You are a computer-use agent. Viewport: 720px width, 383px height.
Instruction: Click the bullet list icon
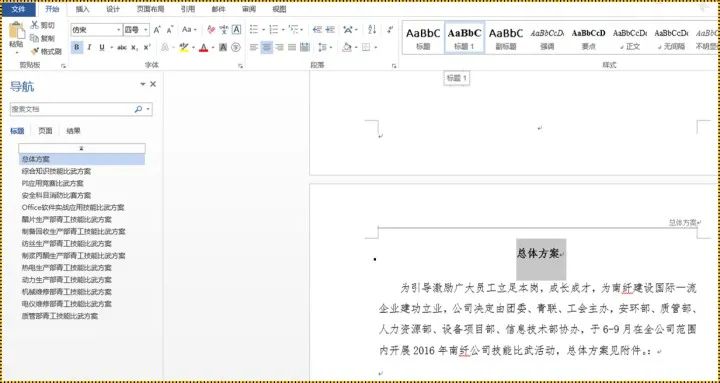tap(253, 30)
